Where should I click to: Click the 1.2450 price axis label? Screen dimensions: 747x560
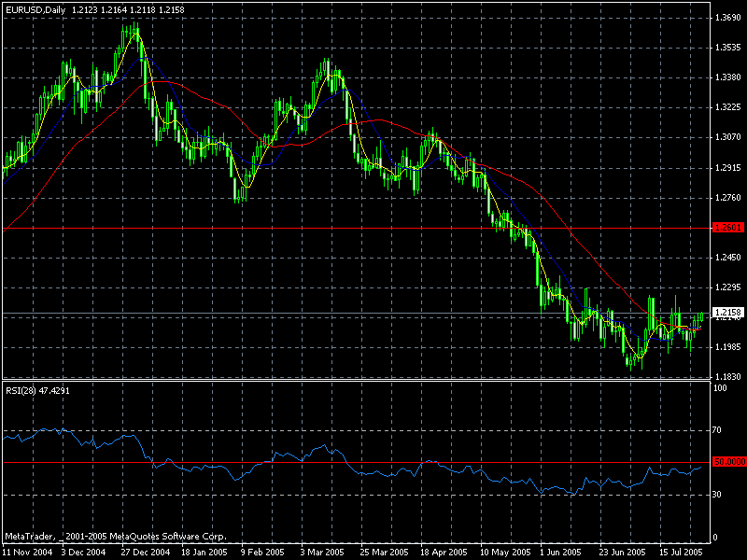728,258
